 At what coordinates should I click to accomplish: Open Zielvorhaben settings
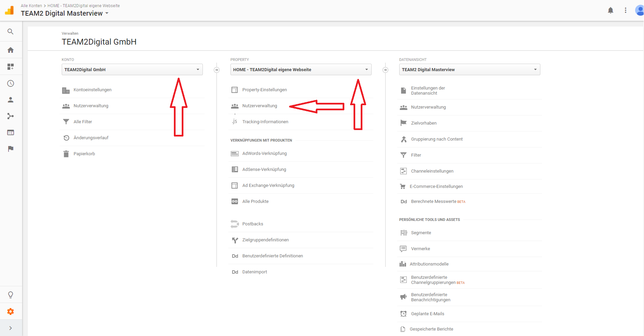click(424, 123)
